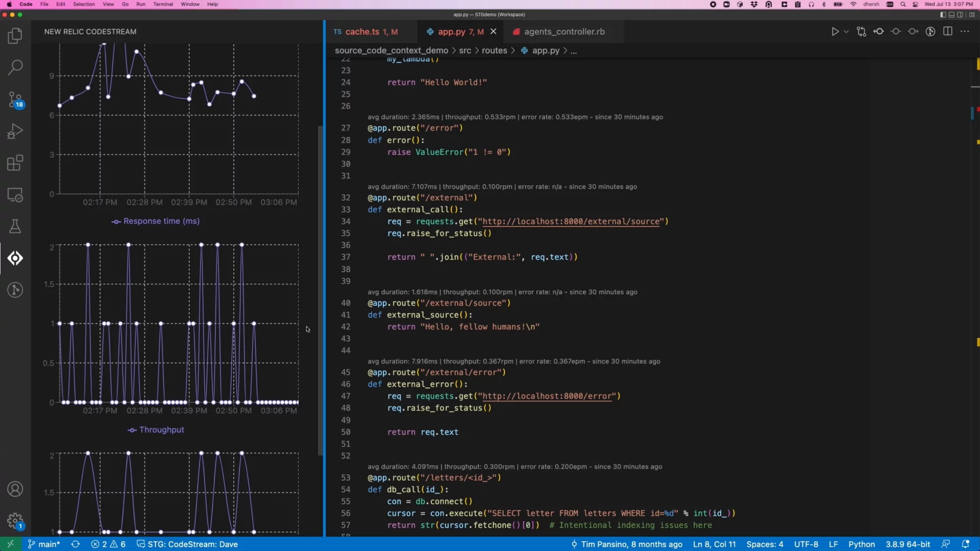Open Source Control with 18 badge
The height and width of the screenshot is (551, 980).
pos(15,99)
